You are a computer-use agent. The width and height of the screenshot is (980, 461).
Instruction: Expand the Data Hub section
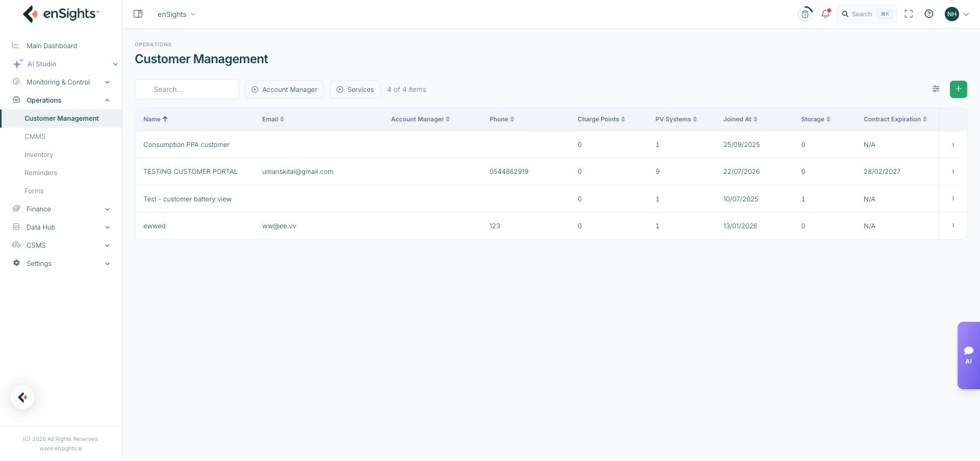[61, 227]
